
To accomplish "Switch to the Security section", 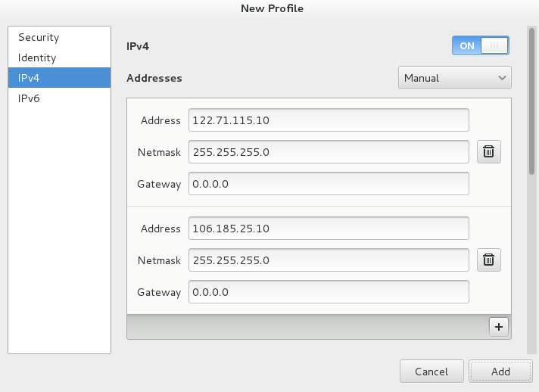I will [39, 37].
